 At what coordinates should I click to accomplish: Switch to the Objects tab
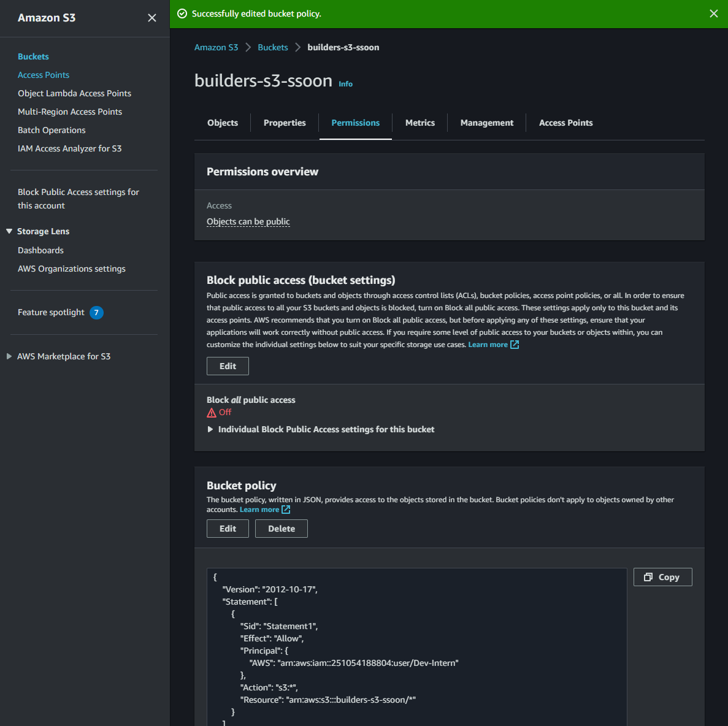[x=223, y=123]
